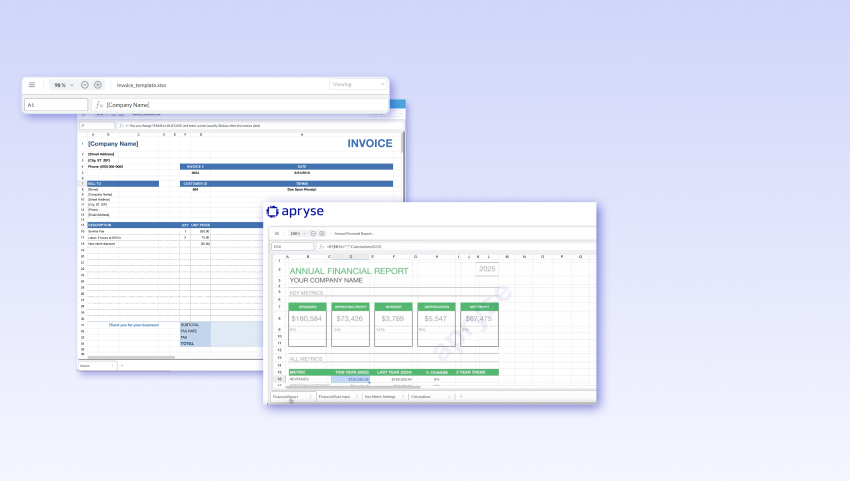Screen dimensions: 850x481
Task: Add new sheet in report window
Action: tap(461, 397)
